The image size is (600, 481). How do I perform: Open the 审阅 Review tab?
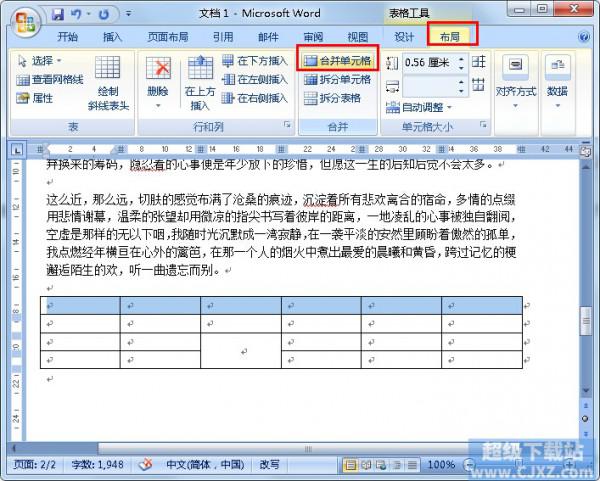click(x=313, y=37)
